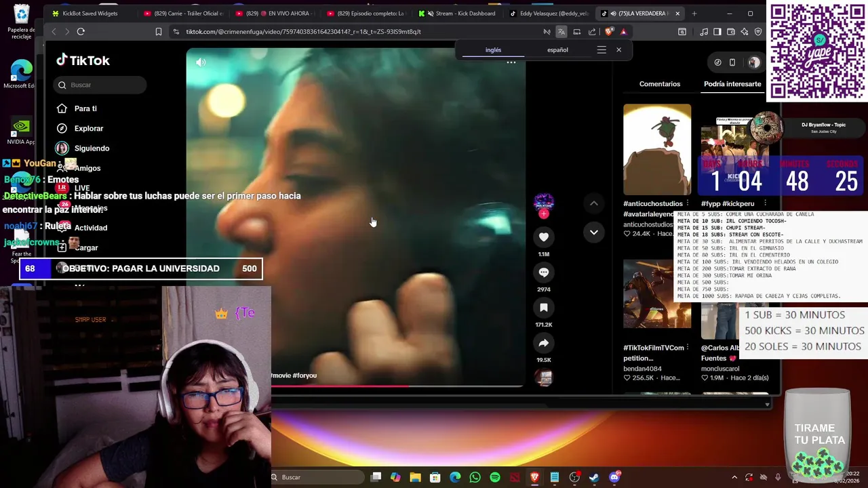
Task: Switch to Eddy Velasquez TikTok tab
Action: coord(551,14)
